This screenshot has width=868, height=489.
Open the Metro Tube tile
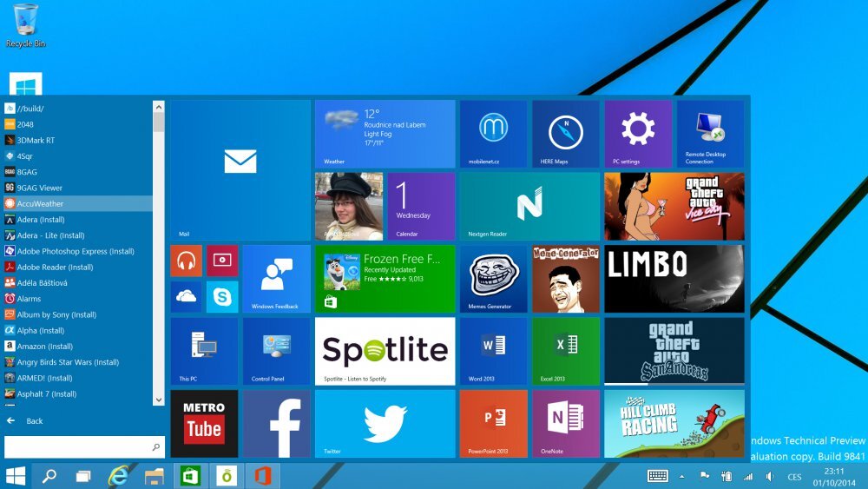pos(204,424)
